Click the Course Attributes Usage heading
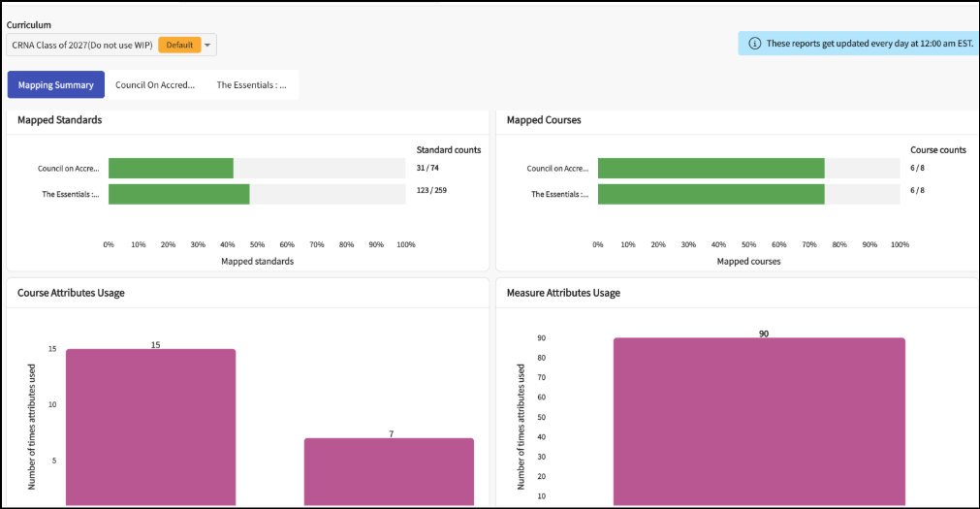The height and width of the screenshot is (509, 980). click(72, 293)
